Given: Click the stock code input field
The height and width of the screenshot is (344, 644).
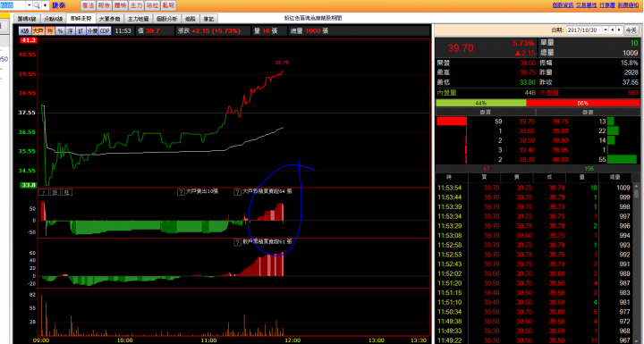Looking at the screenshot, I should tap(13, 5).
